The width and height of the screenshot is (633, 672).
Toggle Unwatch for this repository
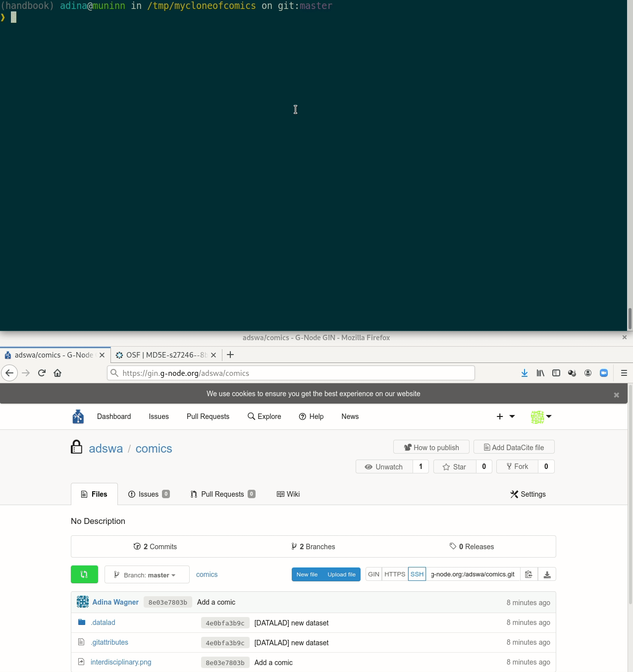click(x=384, y=467)
